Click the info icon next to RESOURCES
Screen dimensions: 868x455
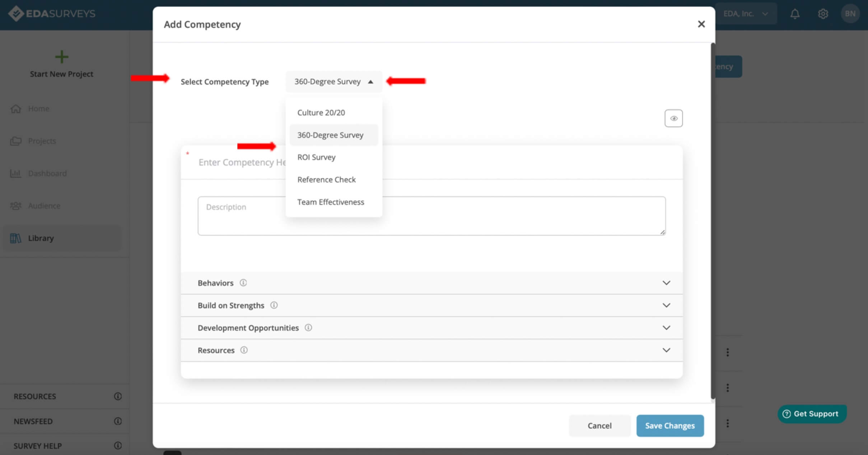click(118, 396)
